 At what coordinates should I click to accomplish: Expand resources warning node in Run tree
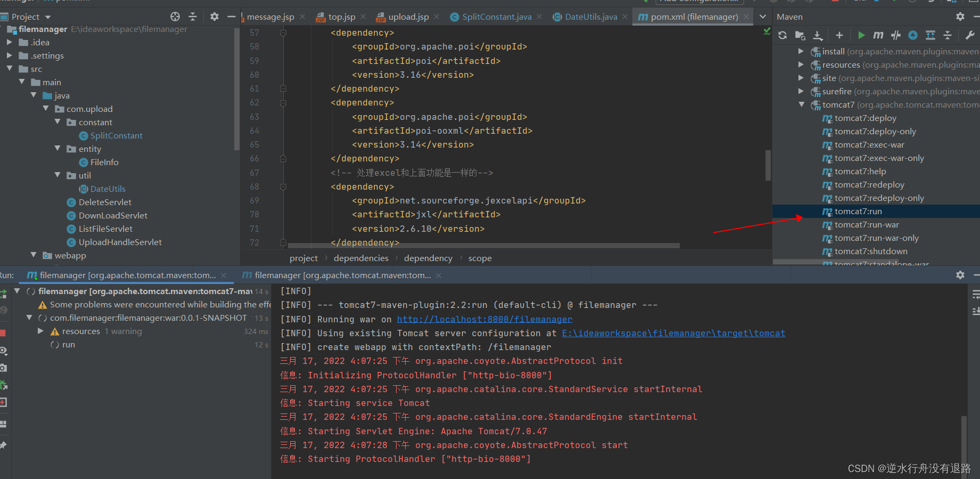(x=40, y=331)
